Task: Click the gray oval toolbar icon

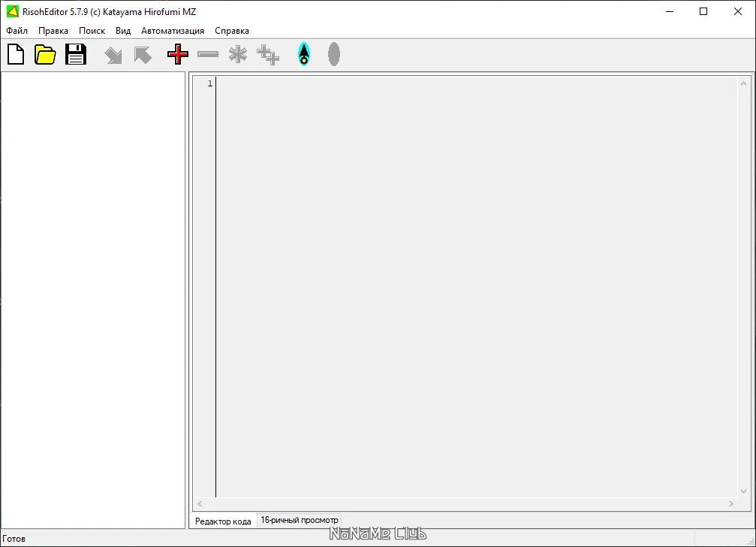Action: (x=333, y=54)
